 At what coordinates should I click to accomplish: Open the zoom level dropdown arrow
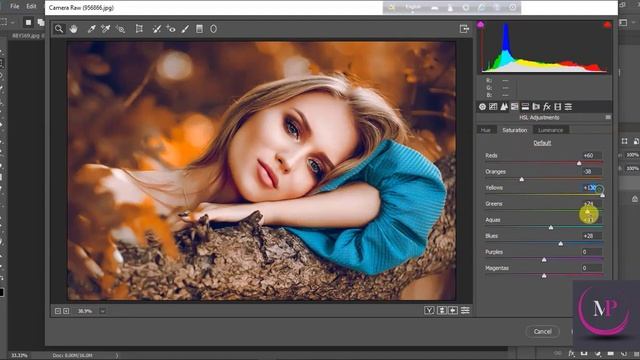(102, 311)
